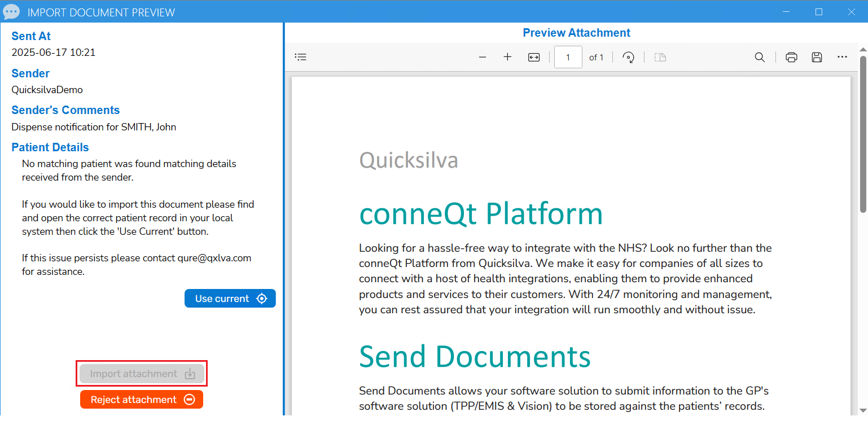Fit the PDF page to width

click(534, 57)
